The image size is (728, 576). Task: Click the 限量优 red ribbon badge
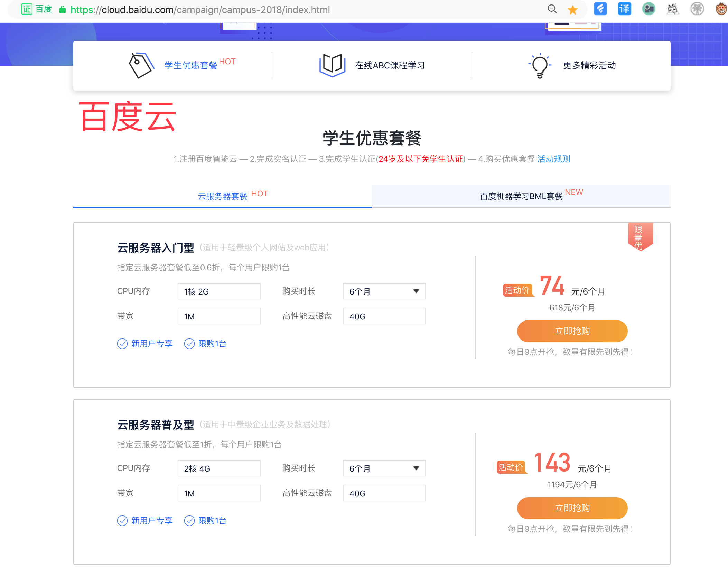[x=641, y=237]
